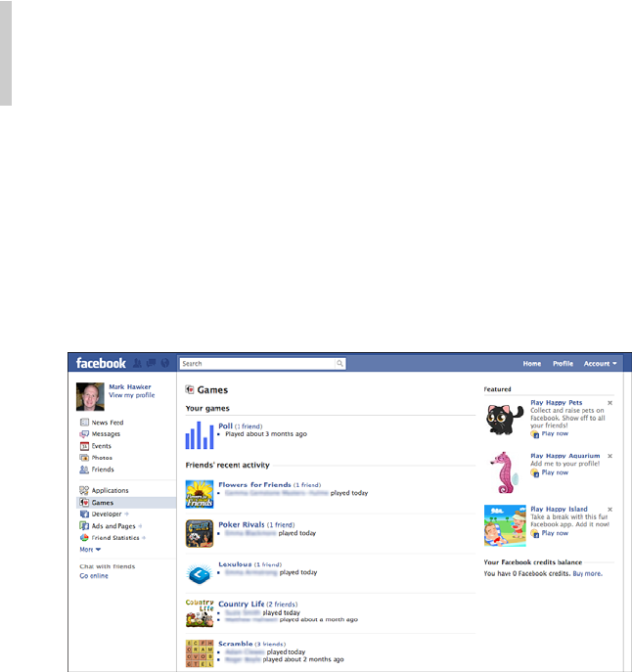This screenshot has height=672, width=632.
Task: Open News Feed in sidebar
Action: [x=108, y=423]
